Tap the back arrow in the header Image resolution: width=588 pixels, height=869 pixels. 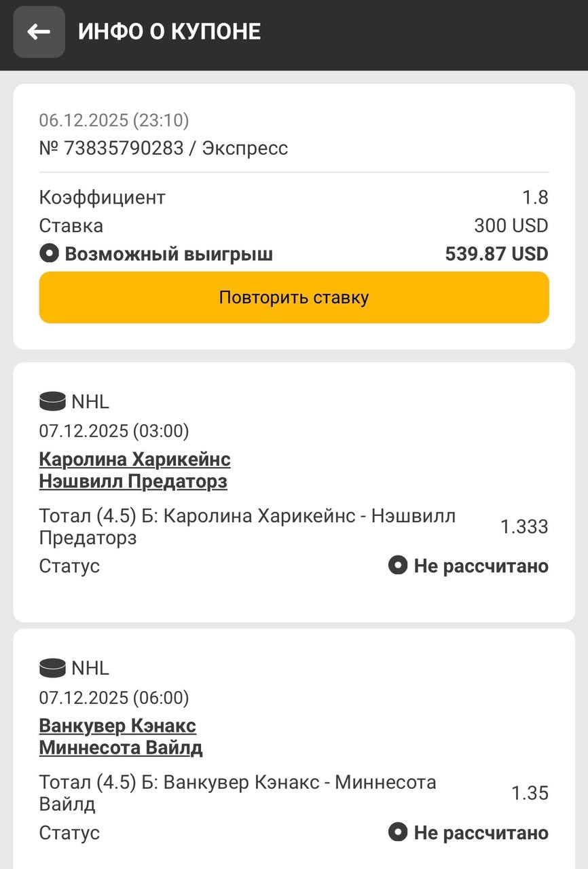[39, 32]
